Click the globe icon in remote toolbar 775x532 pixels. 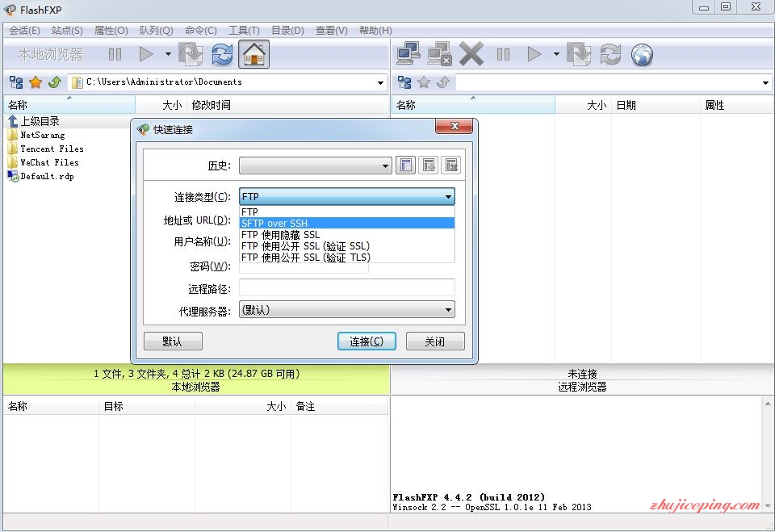642,54
